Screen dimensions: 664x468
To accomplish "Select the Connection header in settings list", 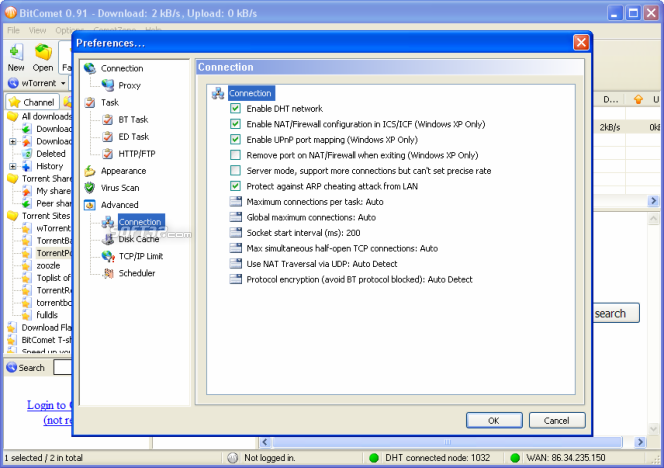I will [251, 93].
